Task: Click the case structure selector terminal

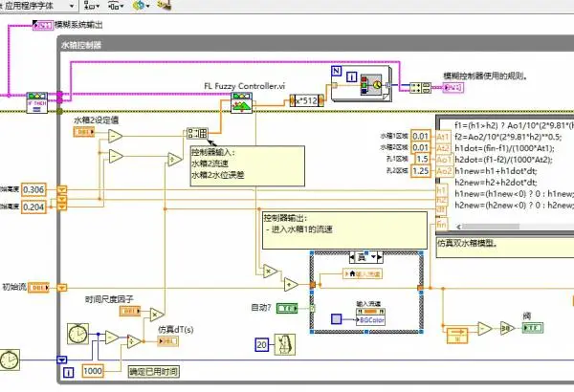Action: pos(312,308)
